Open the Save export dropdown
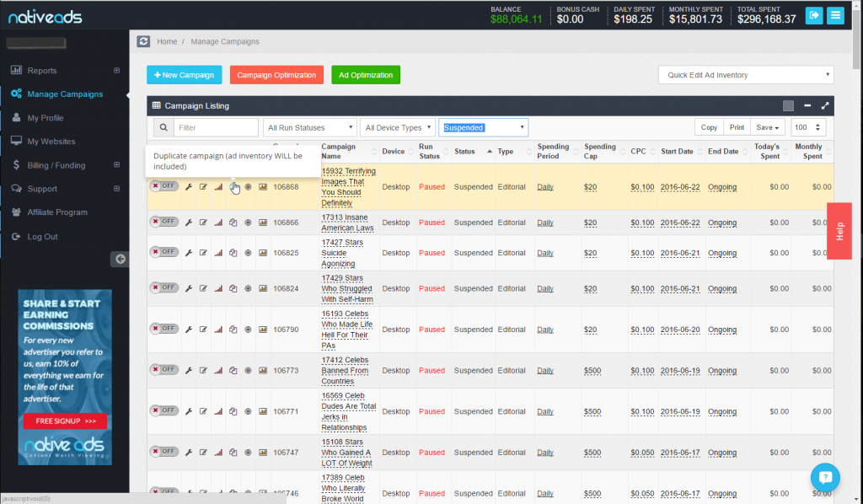Screen dimensions: 863x504 pos(767,127)
